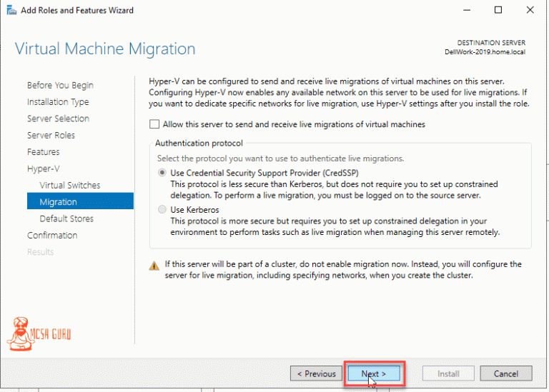The image size is (549, 392).
Task: Click the 'DellWork-2019.home.local' server name
Action: point(485,52)
